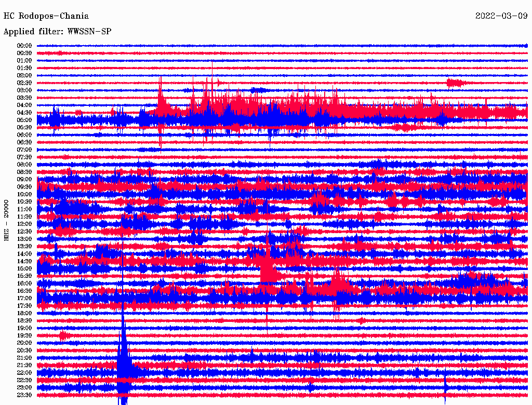Viewport: 532px width, 405px height.
Task: Select the 18:30 time label
Action: [x=24, y=320]
